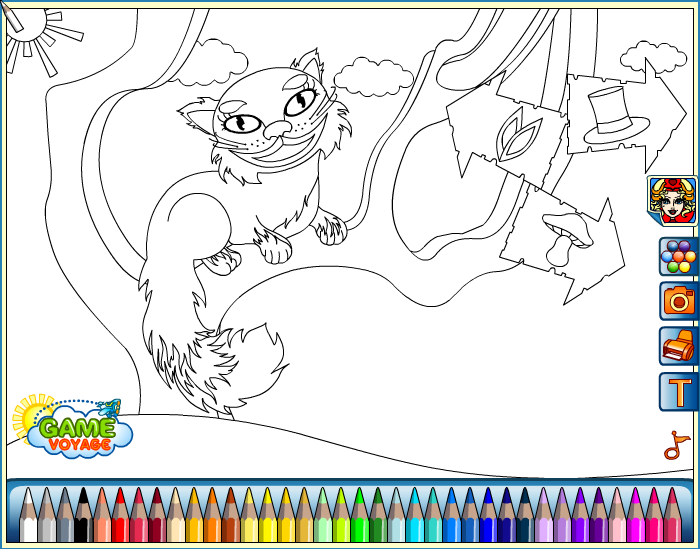Select the dark purple pencil
The width and height of the screenshot is (700, 550).
598,515
